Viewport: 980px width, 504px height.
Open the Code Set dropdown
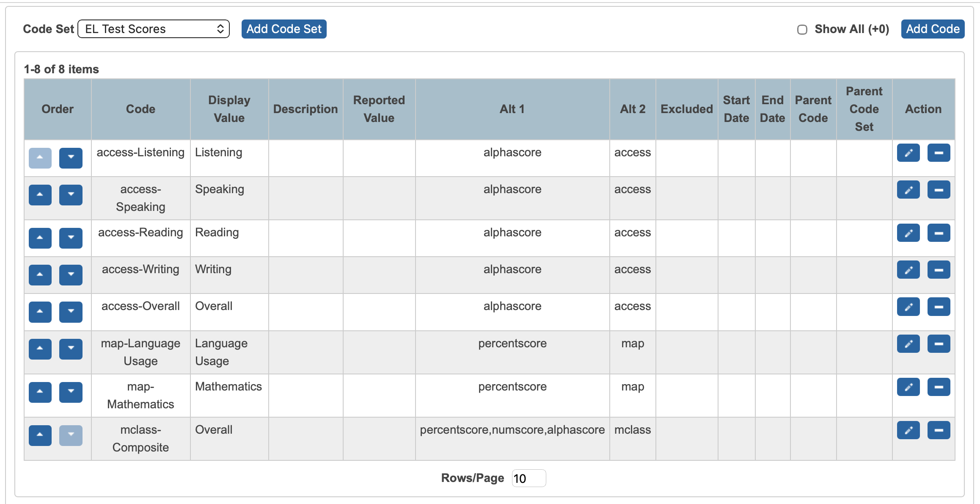[154, 29]
